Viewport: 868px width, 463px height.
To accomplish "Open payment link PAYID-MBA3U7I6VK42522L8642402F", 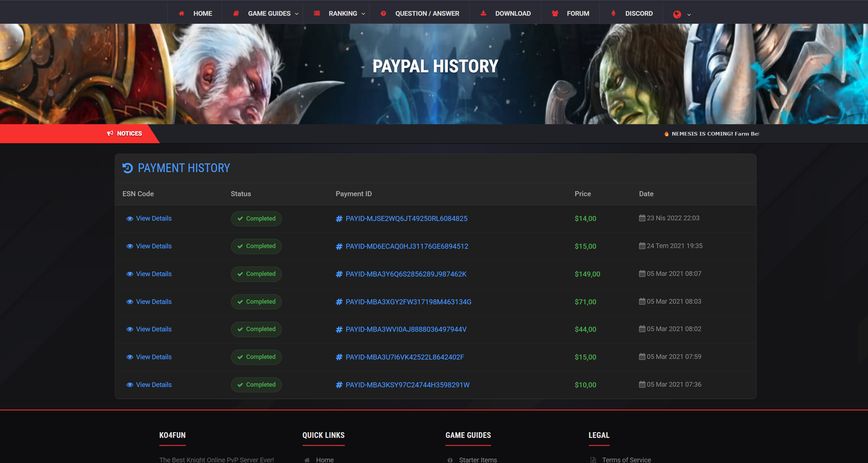I will tap(404, 357).
